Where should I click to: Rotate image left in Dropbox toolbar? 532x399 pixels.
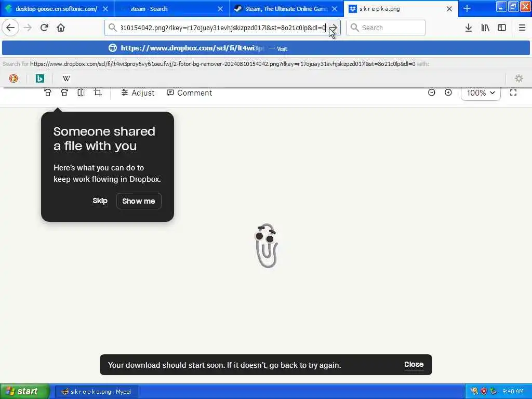(48, 92)
